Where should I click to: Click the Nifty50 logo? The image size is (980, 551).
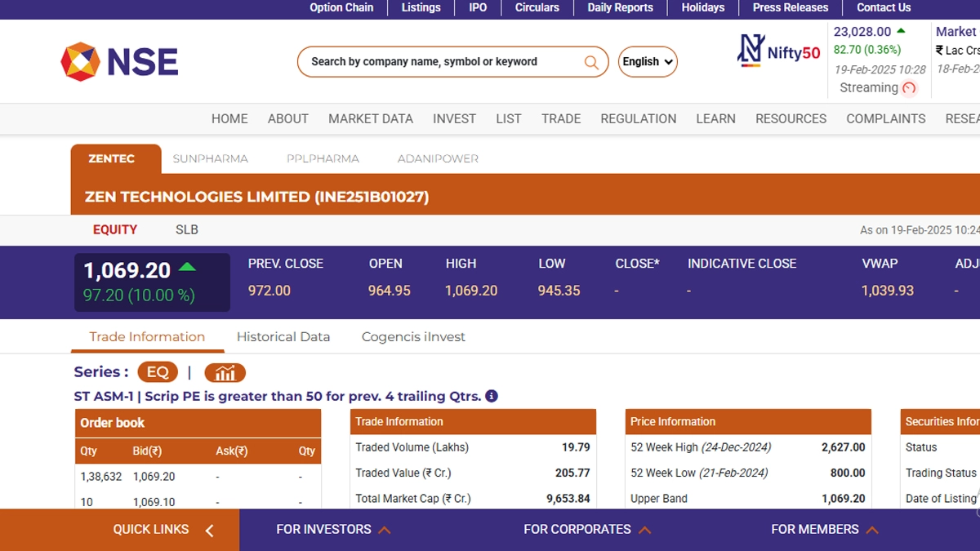click(x=778, y=51)
